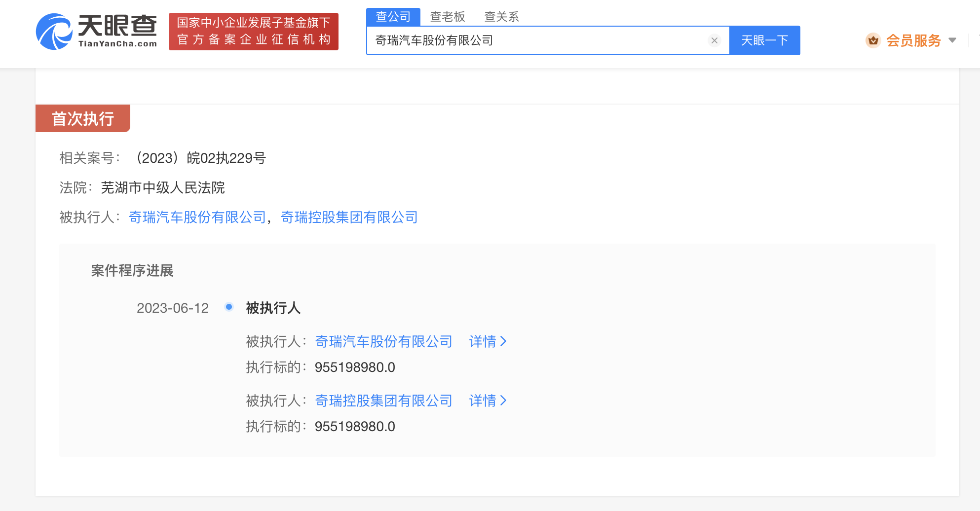Click the Tianyancha logo icon
This screenshot has height=511, width=980.
click(54, 32)
